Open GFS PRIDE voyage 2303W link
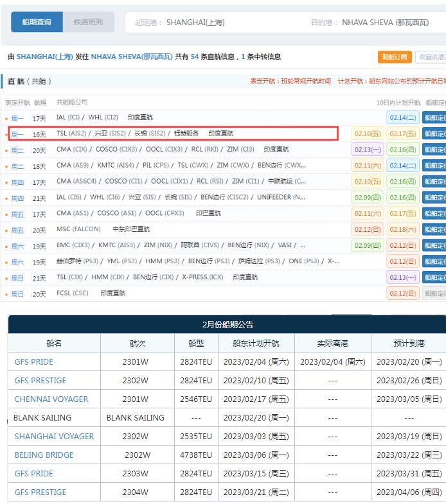Screen dimensions: 446x504 34,474
